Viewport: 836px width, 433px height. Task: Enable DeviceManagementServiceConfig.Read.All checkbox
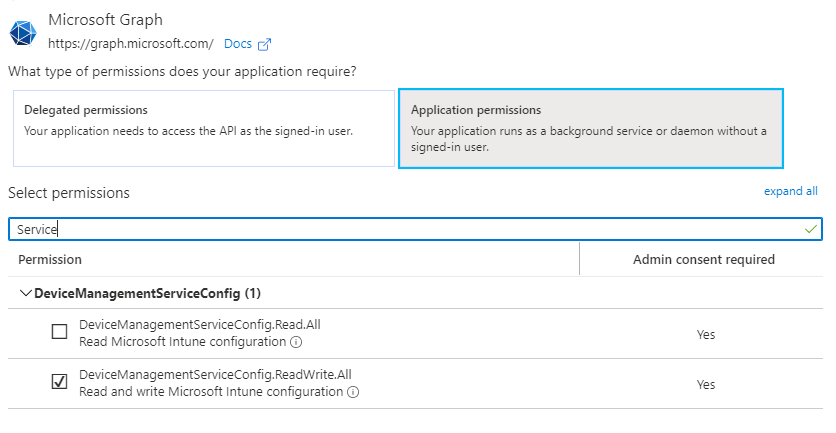pyautogui.click(x=59, y=332)
